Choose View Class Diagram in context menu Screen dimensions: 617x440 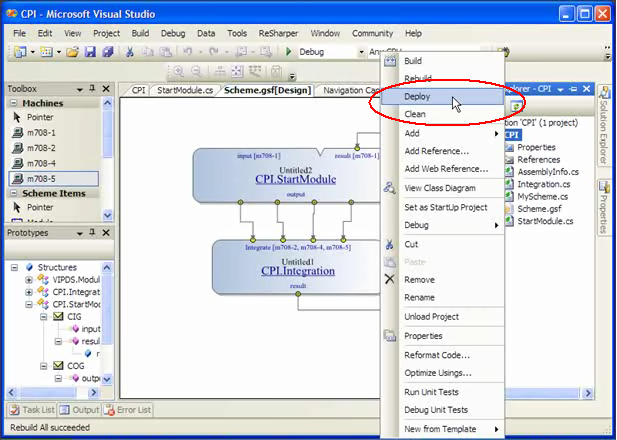[x=442, y=188]
